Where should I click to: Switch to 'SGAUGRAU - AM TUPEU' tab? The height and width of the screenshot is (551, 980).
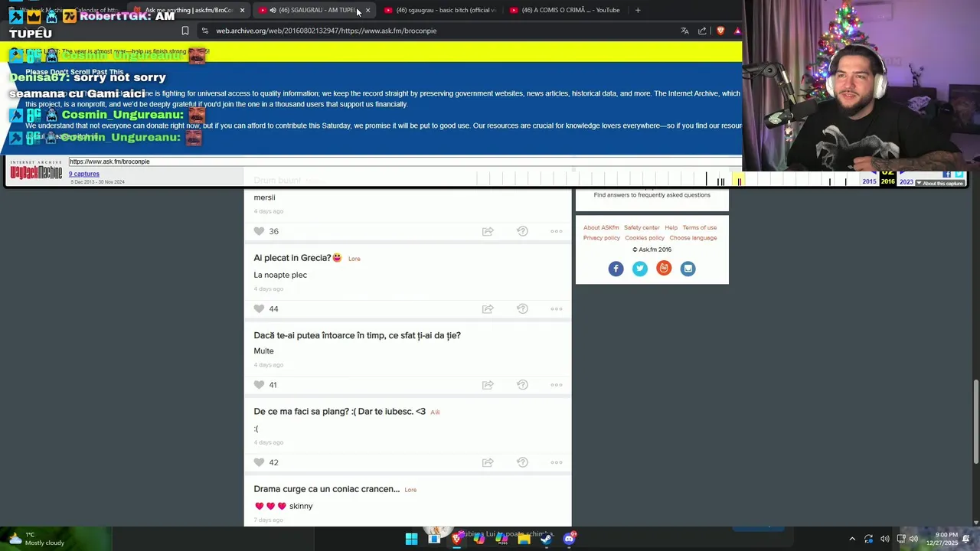click(x=316, y=10)
